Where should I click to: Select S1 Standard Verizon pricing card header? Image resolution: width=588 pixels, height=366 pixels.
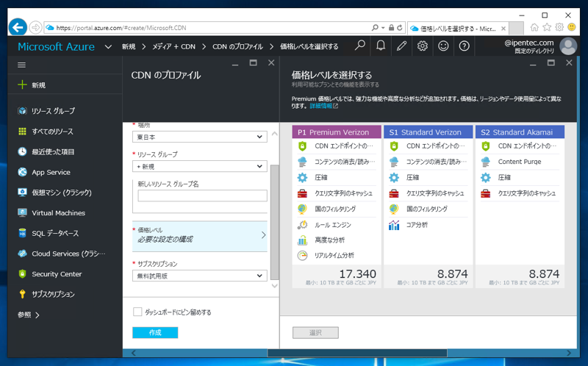coord(428,132)
